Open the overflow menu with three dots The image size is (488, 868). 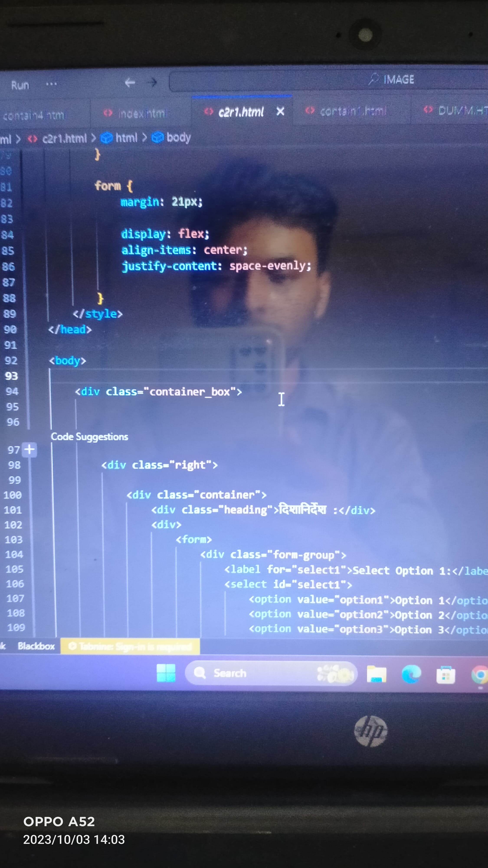[51, 84]
